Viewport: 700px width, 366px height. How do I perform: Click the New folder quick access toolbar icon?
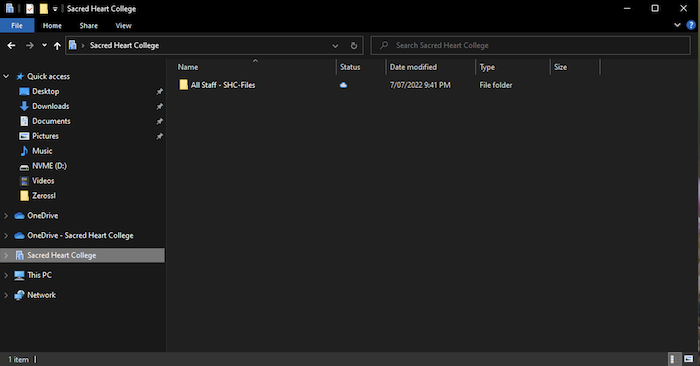coord(43,8)
